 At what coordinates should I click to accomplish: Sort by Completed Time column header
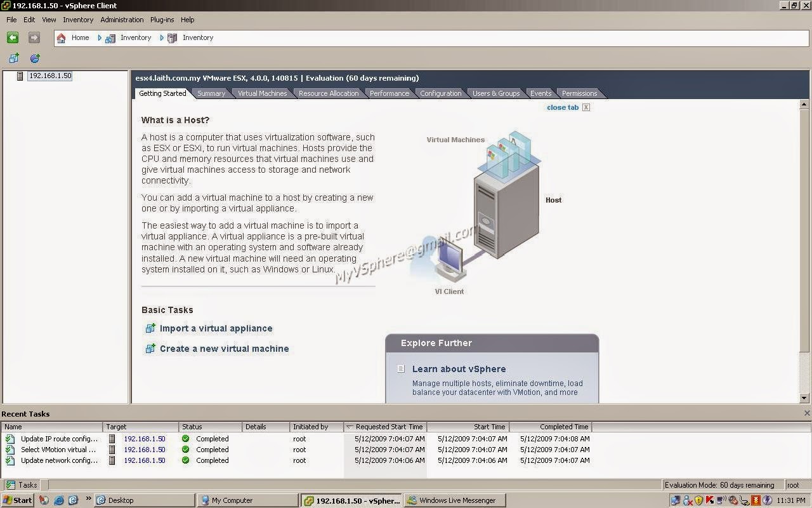[x=551, y=427]
